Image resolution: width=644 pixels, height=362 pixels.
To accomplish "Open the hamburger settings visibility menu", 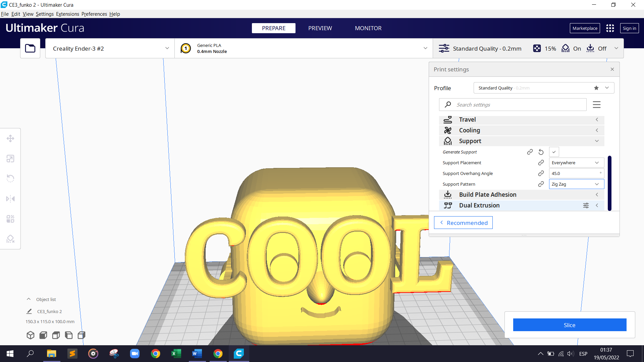I will tap(597, 104).
